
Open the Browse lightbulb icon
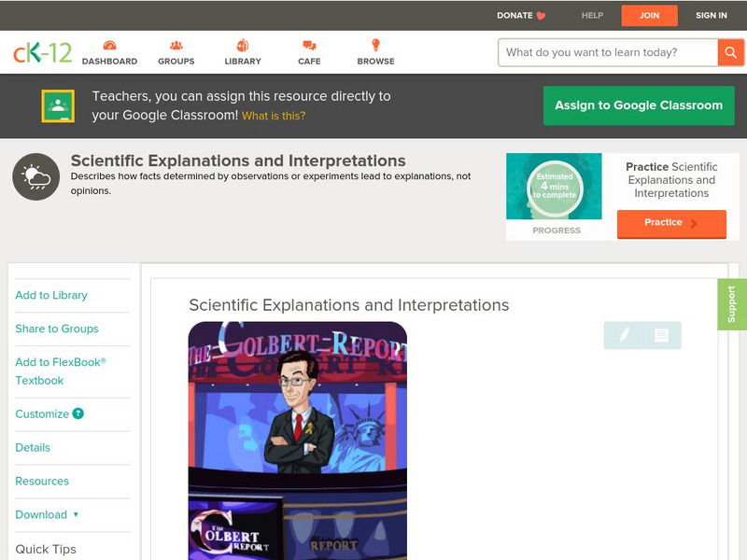coord(375,45)
